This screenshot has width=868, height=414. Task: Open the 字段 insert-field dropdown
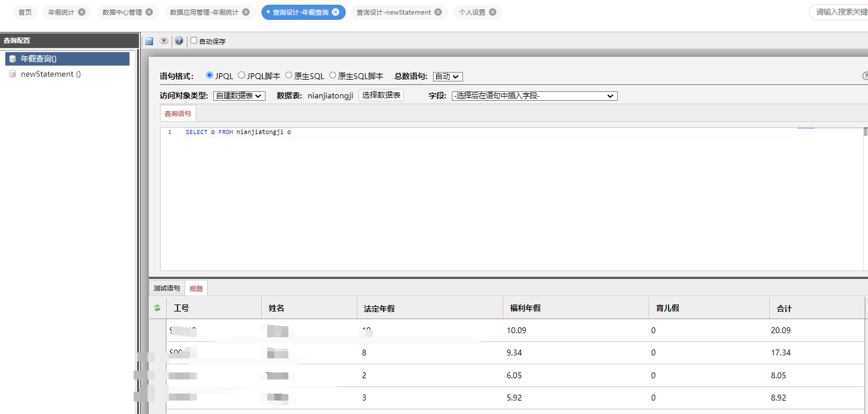(x=534, y=96)
